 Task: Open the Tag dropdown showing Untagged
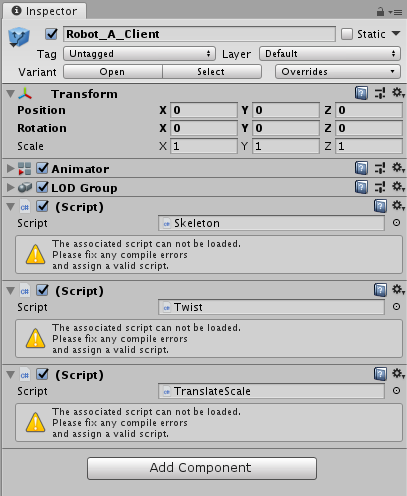pos(139,54)
